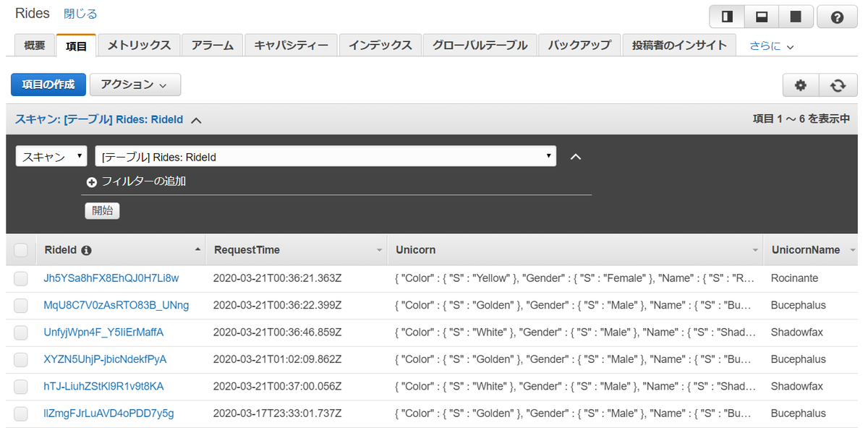Click Shadowfax in the UnfyjWpn4F row
Viewport: 868px width, 438px height.
point(797,332)
